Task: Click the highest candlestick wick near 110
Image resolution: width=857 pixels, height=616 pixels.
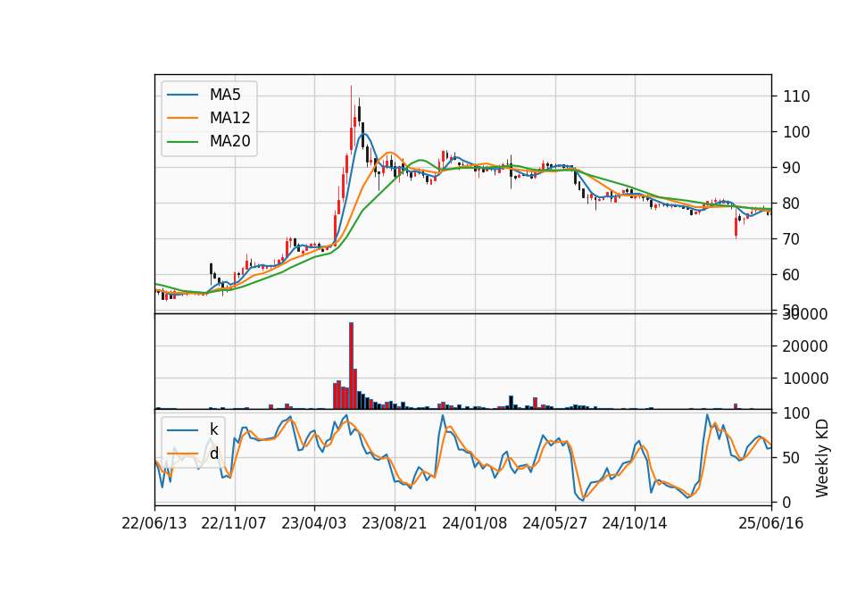Action: [352, 106]
